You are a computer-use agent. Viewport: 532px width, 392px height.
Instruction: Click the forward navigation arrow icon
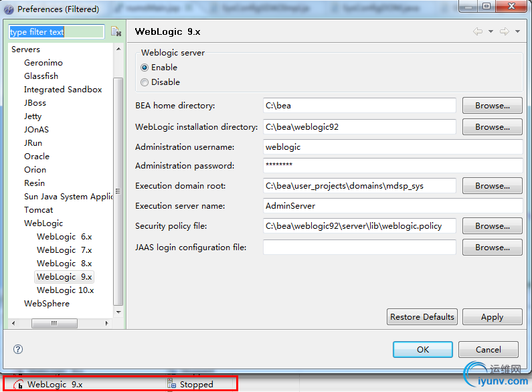(505, 31)
